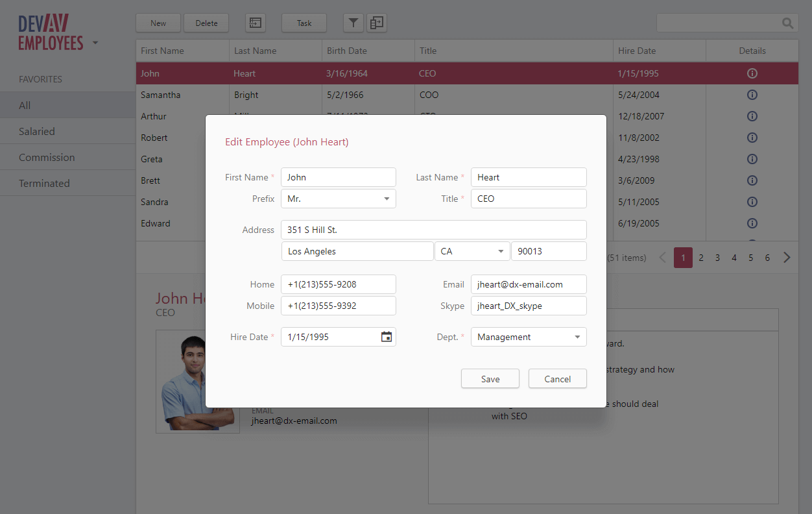Click into the Email input field
812x514 pixels.
click(528, 284)
